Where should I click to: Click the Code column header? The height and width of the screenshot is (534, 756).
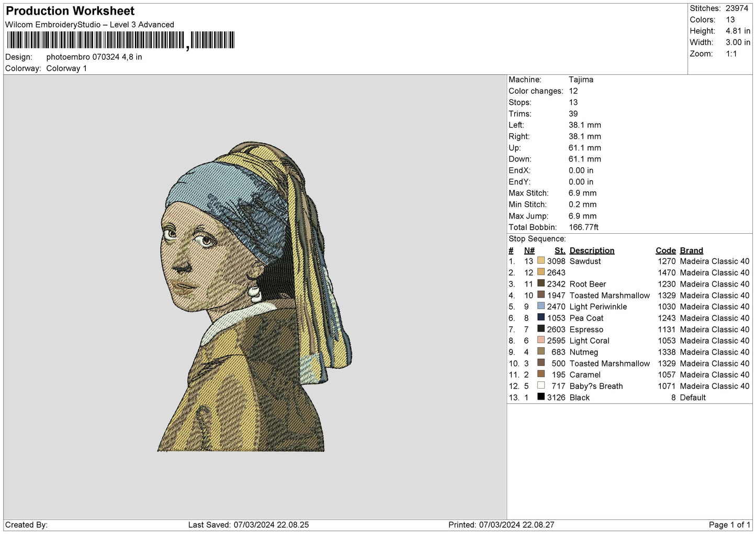pyautogui.click(x=665, y=251)
